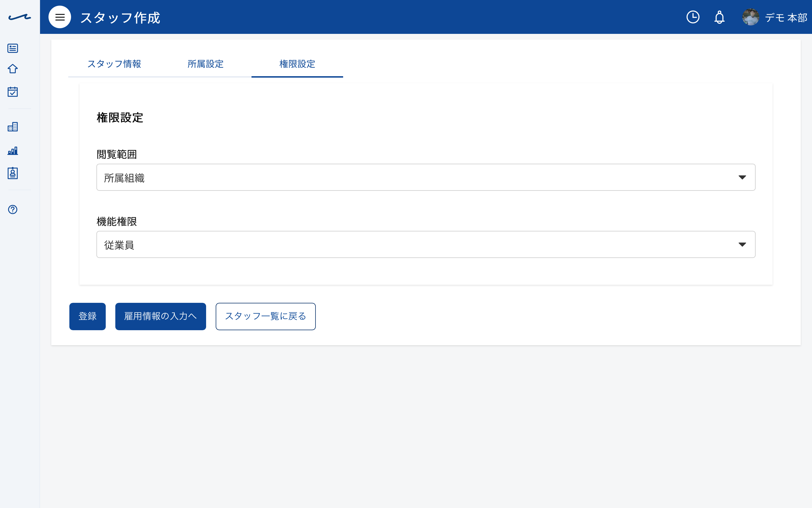The height and width of the screenshot is (508, 812).
Task: Click the 権限設定 section heading
Action: [x=120, y=118]
